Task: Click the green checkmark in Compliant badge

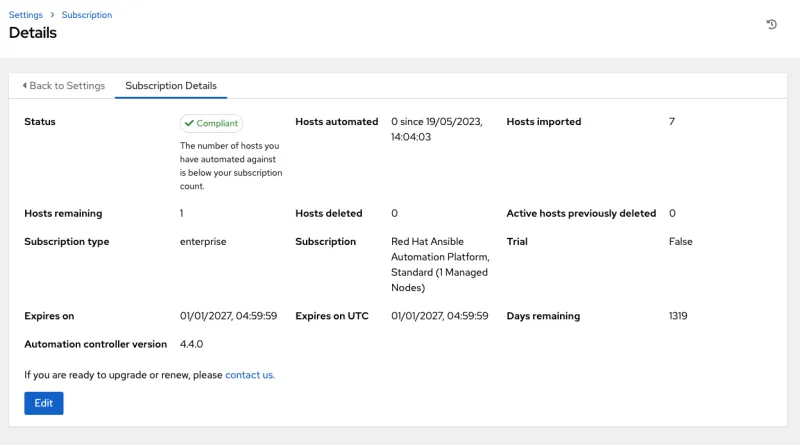Action: point(189,123)
